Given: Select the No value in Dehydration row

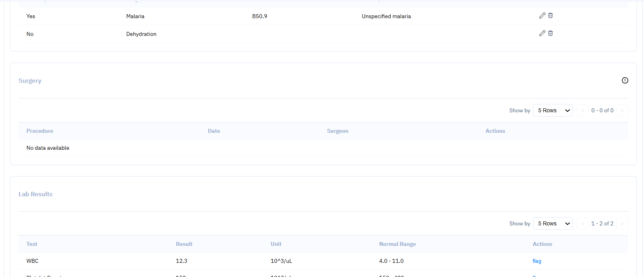Looking at the screenshot, I should pyautogui.click(x=30, y=34).
